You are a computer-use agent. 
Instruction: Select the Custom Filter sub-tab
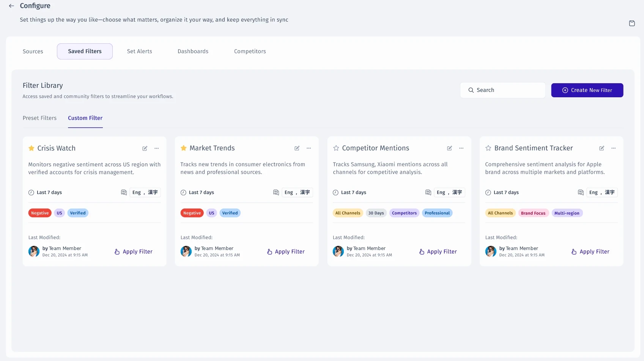85,118
